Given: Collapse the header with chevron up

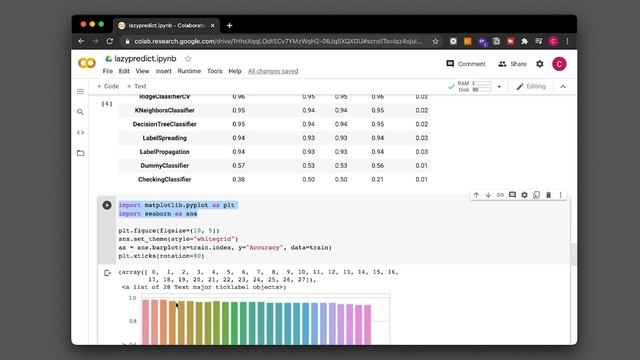Looking at the screenshot, I should click(563, 87).
